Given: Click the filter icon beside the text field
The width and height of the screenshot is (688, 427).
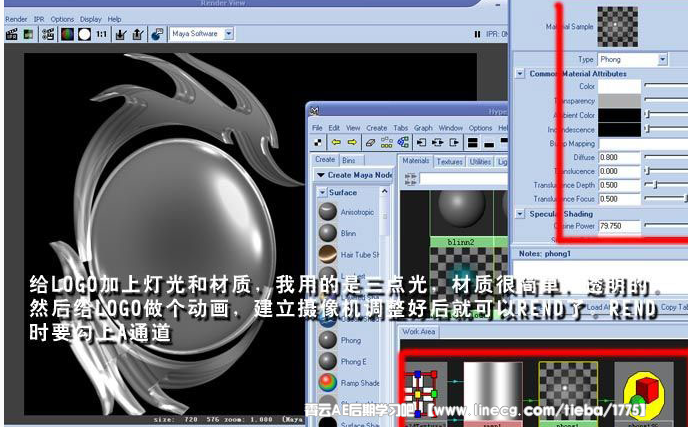Looking at the screenshot, I should tap(410, 179).
